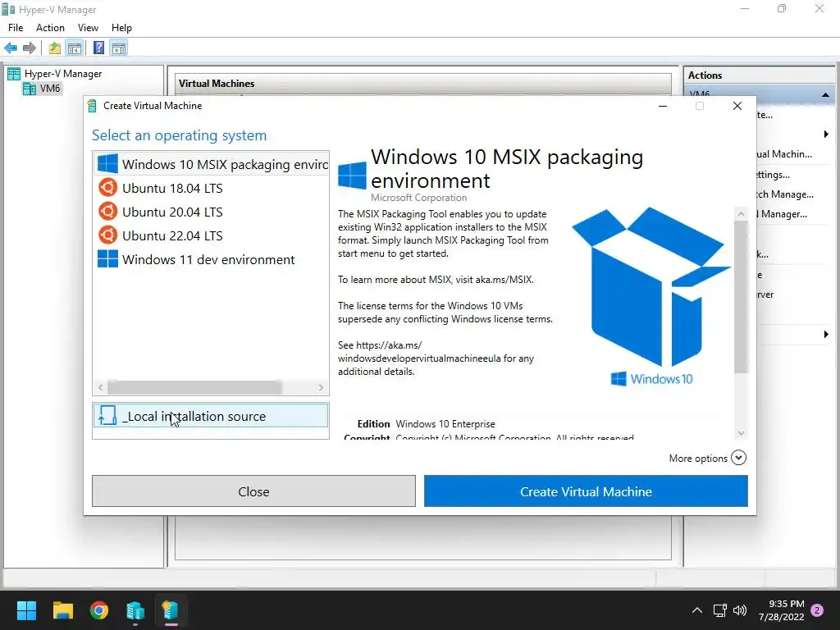Viewport: 840px width, 630px height.
Task: Click the Forward arrow in Hyper-V Manager toolbar
Action: click(x=30, y=48)
